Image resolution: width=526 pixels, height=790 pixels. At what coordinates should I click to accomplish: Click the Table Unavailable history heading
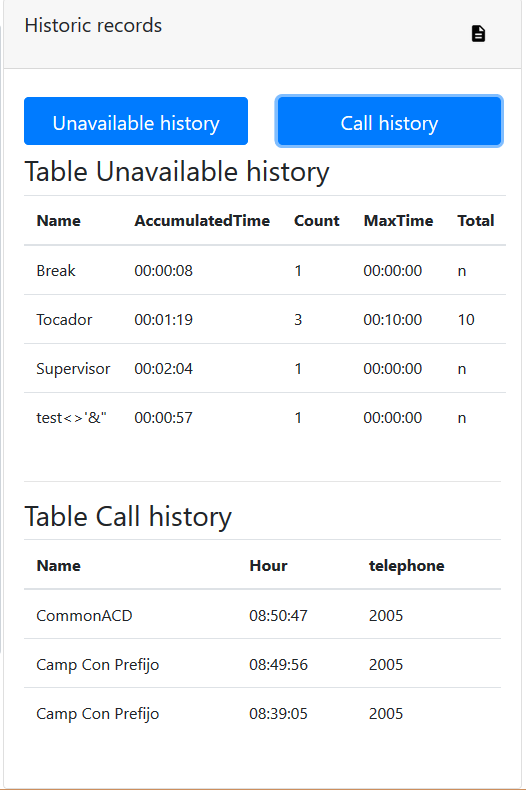coord(177,172)
